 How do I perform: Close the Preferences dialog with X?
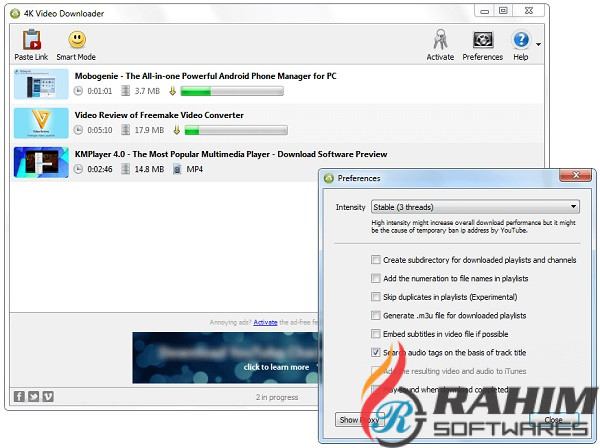click(576, 175)
